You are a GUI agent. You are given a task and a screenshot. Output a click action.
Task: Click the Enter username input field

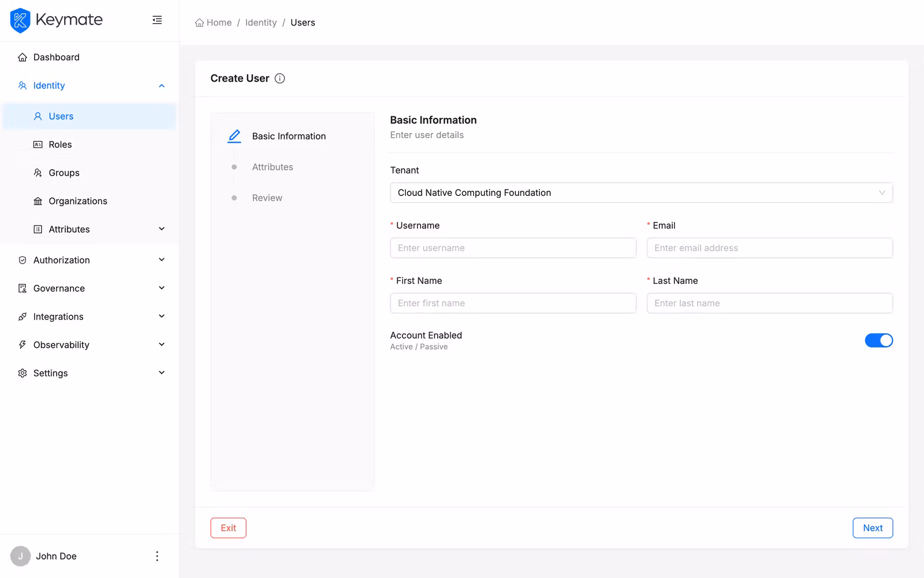click(513, 247)
